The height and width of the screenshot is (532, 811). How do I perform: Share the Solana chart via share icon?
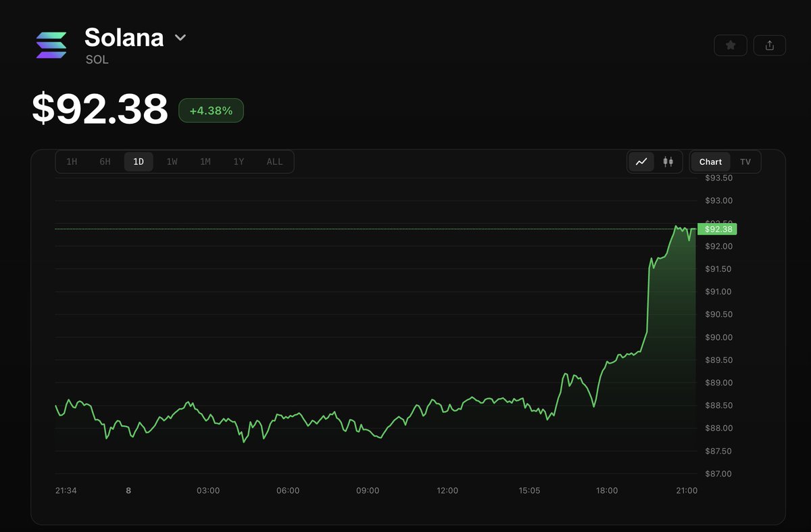770,45
